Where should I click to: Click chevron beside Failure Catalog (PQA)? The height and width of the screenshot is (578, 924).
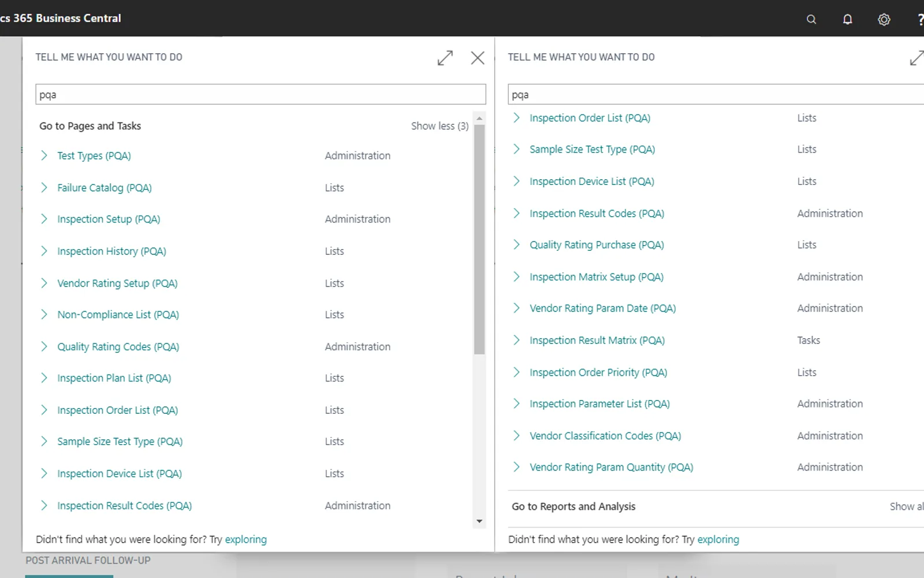(44, 187)
